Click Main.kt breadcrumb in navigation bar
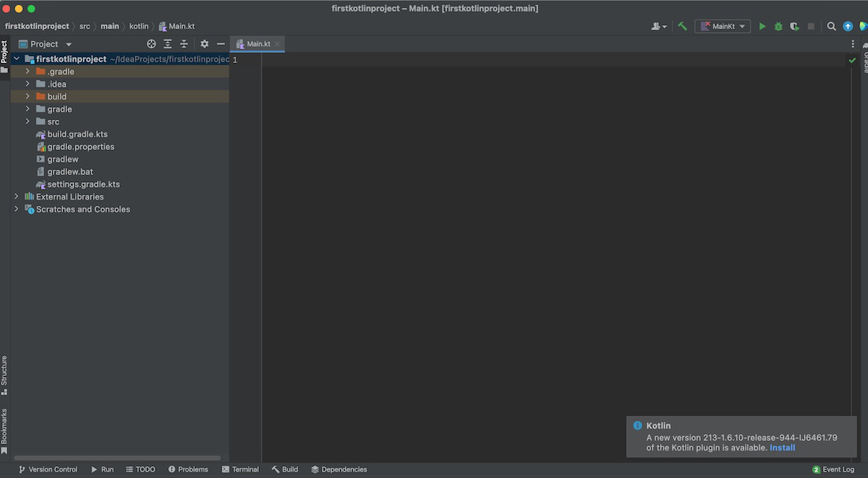Screen dimensions: 868x478 click(x=177, y=26)
